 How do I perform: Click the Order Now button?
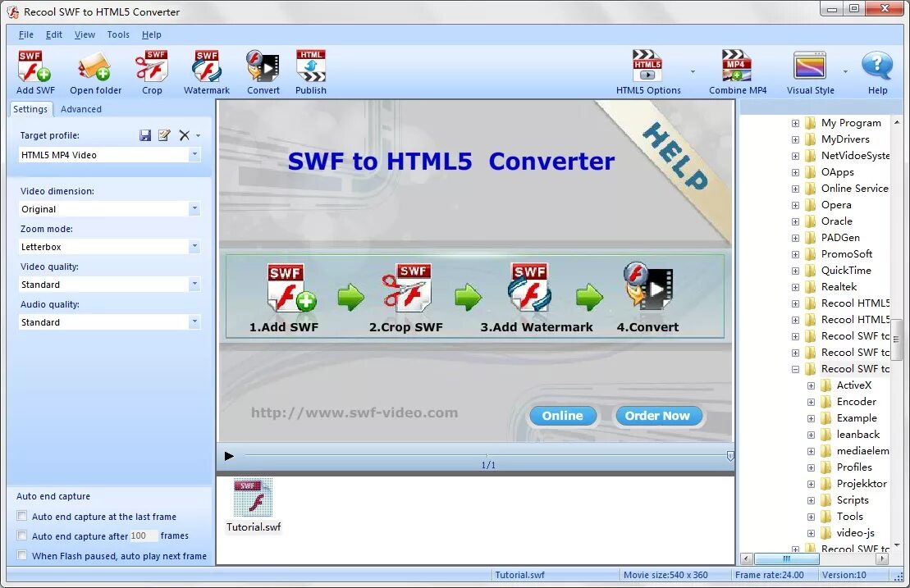(657, 415)
